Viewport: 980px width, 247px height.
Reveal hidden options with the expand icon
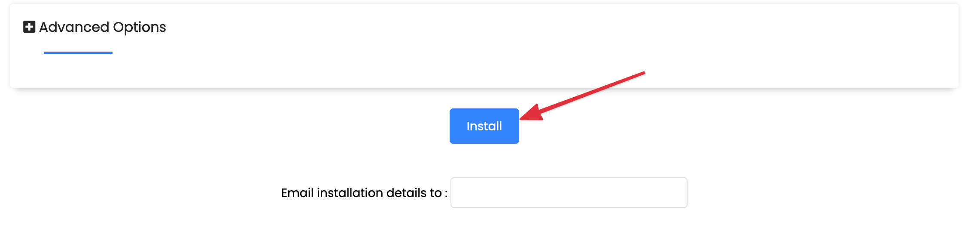point(29,27)
